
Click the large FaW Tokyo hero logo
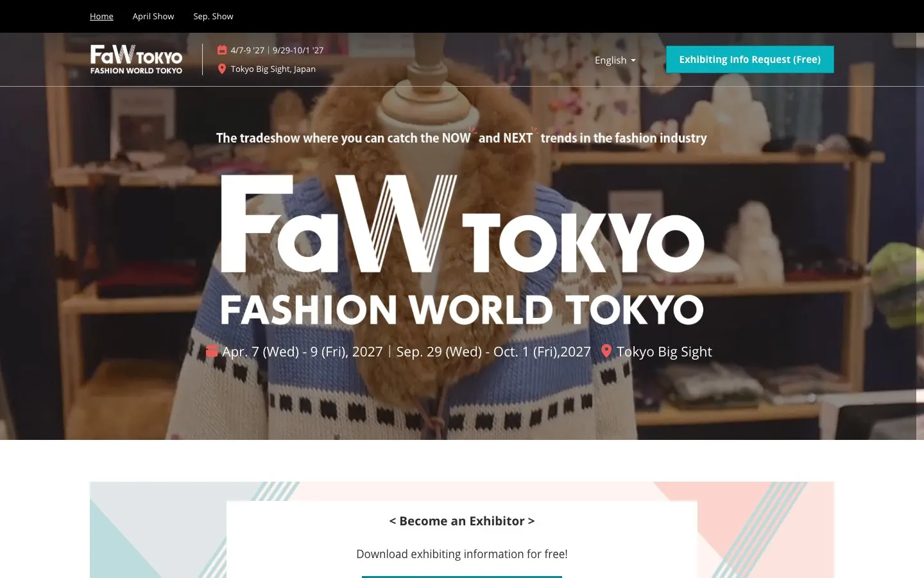pos(462,249)
